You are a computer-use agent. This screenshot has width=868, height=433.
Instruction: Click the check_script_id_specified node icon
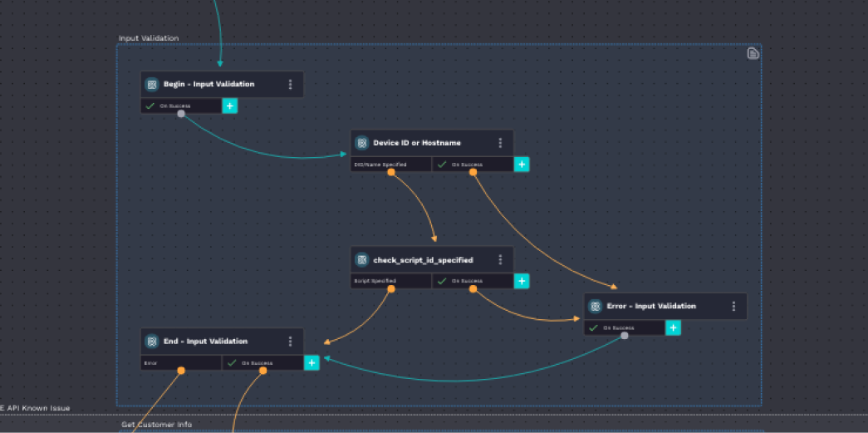click(362, 260)
